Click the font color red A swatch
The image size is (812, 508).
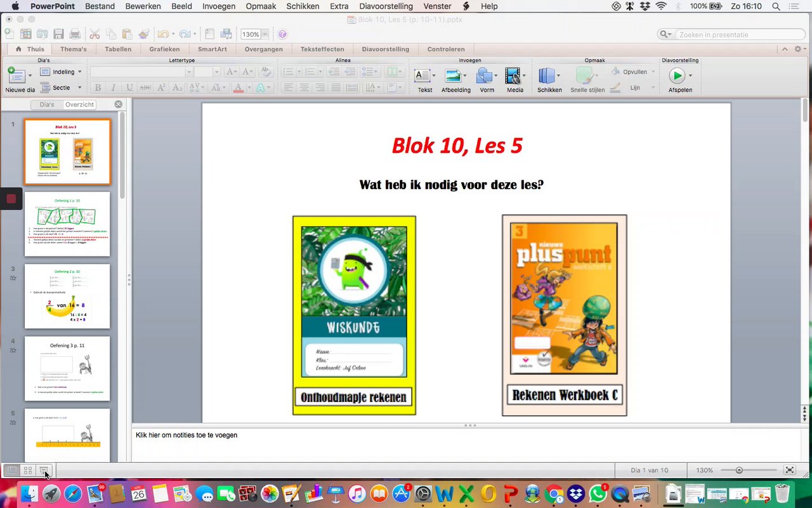pyautogui.click(x=238, y=88)
